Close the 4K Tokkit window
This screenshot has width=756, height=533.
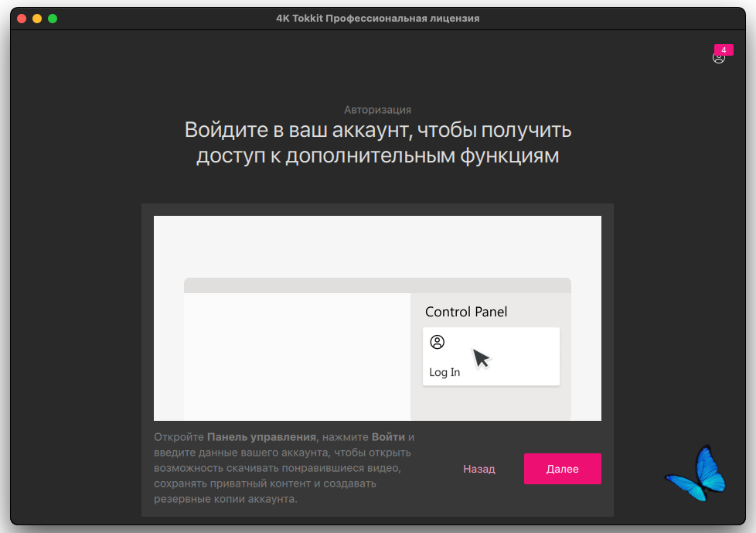point(22,19)
